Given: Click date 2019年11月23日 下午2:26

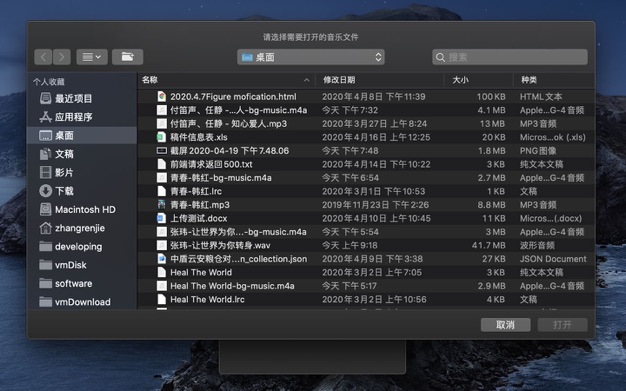Looking at the screenshot, I should tap(375, 205).
